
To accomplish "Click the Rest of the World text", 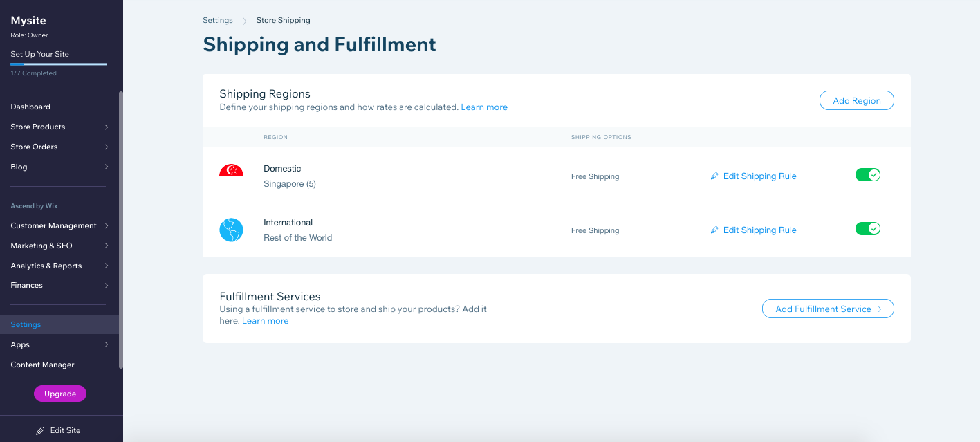I will pyautogui.click(x=297, y=238).
